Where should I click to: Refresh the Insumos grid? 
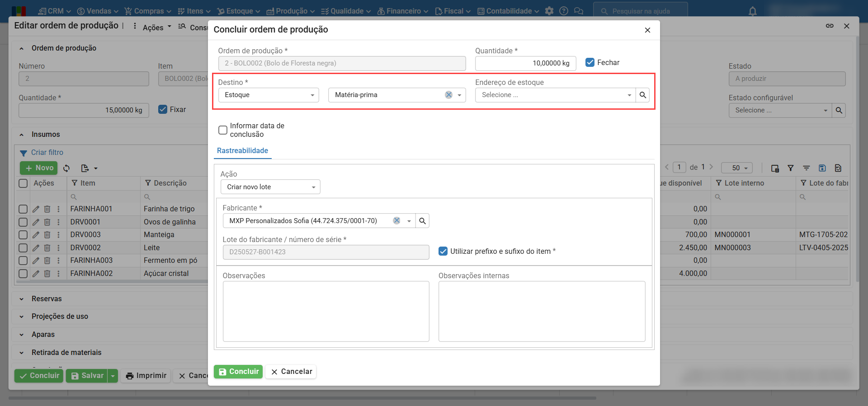[66, 168]
